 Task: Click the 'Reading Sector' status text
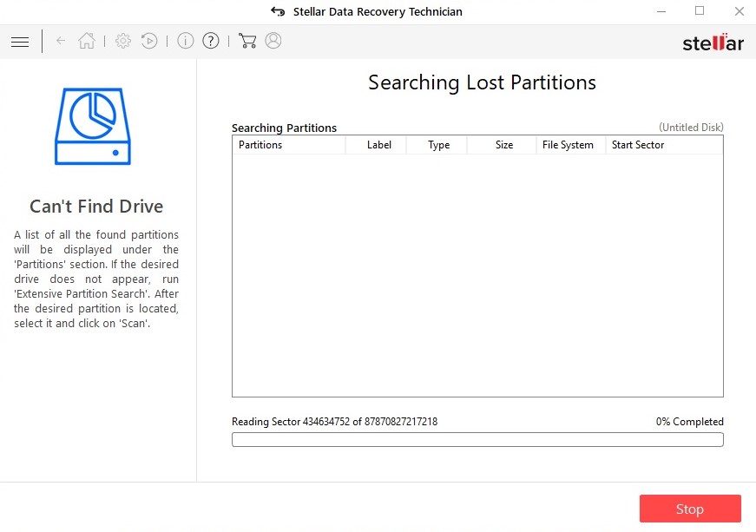point(335,422)
